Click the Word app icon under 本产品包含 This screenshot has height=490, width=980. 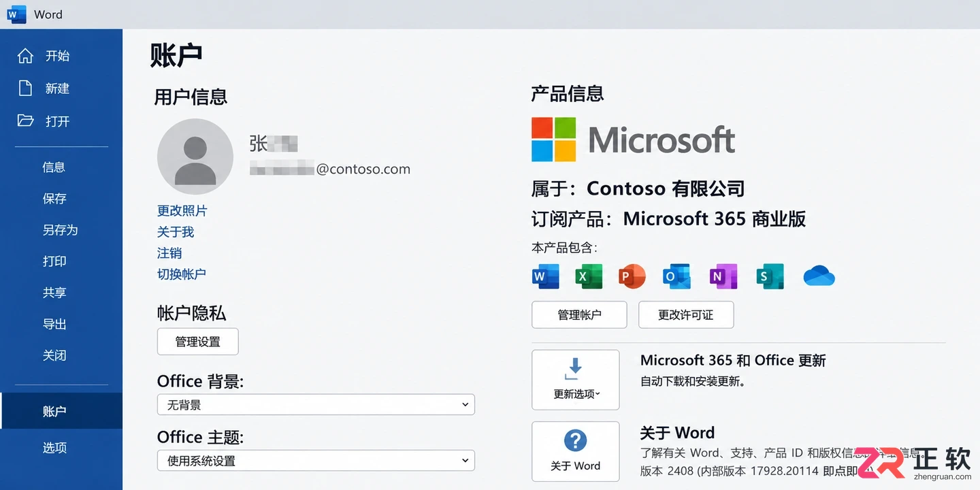[545, 276]
